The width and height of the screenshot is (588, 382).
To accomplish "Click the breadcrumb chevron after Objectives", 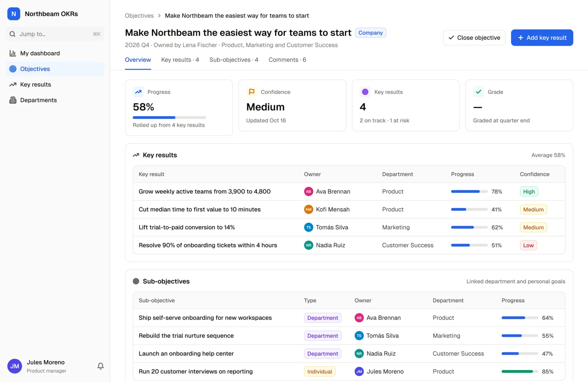I will coord(159,16).
